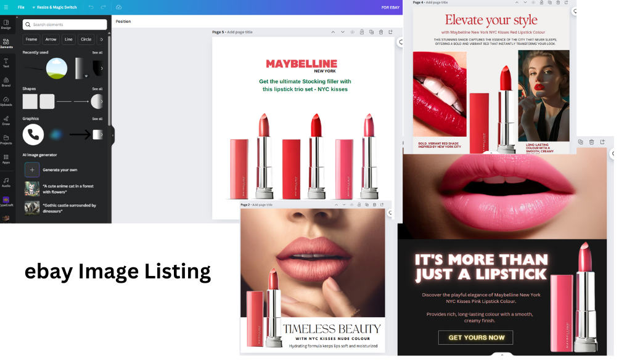
Task: Open the Apps side panel
Action: [x=6, y=160]
